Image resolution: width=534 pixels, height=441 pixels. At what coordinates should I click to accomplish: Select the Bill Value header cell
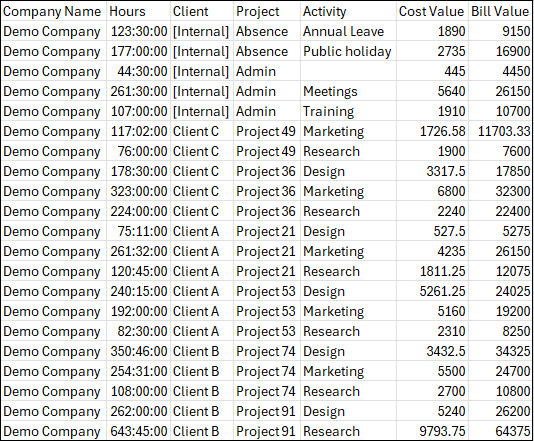click(x=501, y=11)
